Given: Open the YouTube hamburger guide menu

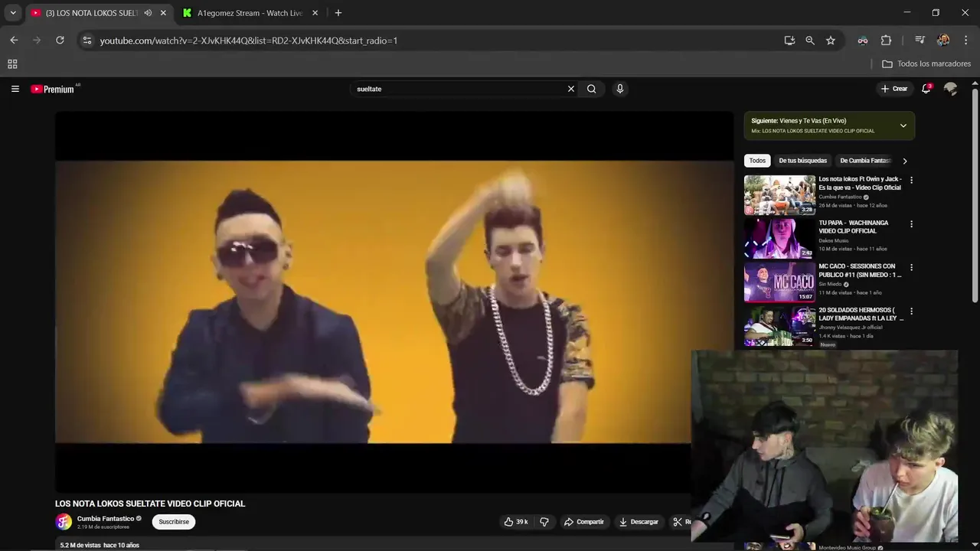Looking at the screenshot, I should point(15,89).
